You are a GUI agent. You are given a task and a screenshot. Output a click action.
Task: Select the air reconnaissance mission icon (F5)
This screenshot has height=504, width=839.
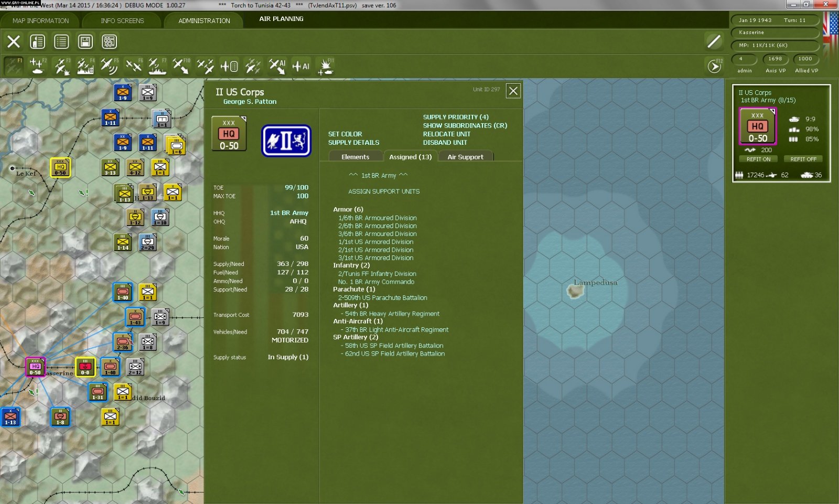(109, 67)
